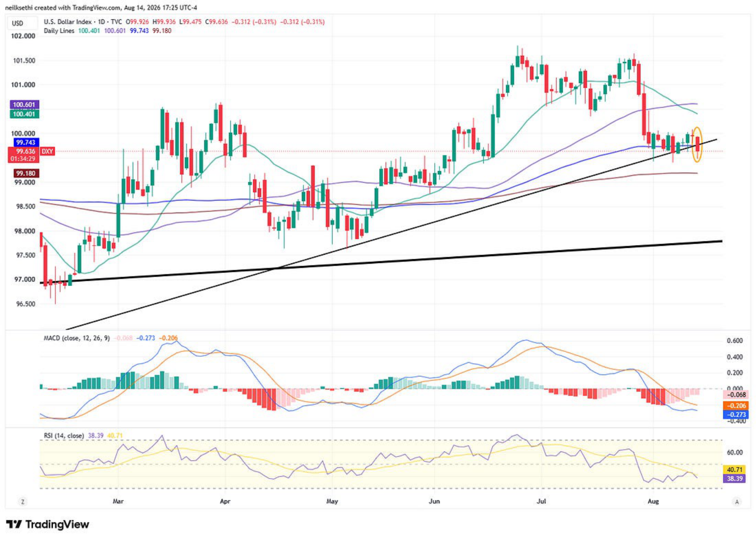This screenshot has width=756, height=540.
Task: Click the purple 38.39 RSI scale label
Action: pyautogui.click(x=734, y=479)
